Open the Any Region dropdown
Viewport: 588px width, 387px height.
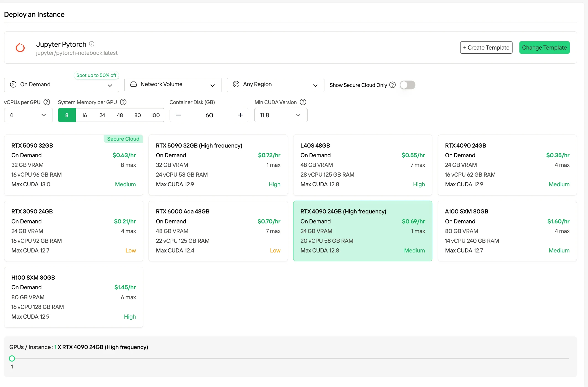tap(276, 85)
